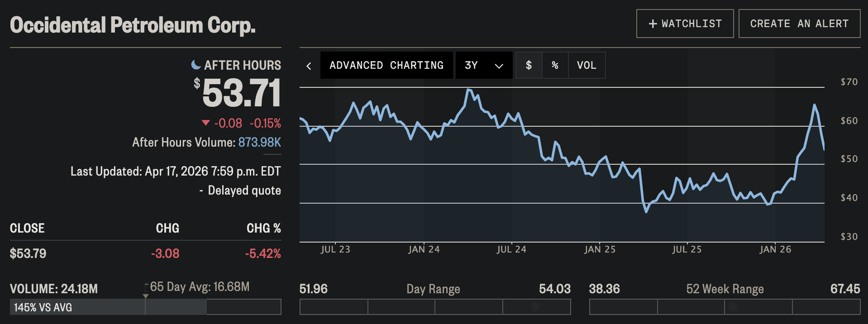This screenshot has height=324, width=868.
Task: Expand the 3Y time range dropdown
Action: [483, 65]
